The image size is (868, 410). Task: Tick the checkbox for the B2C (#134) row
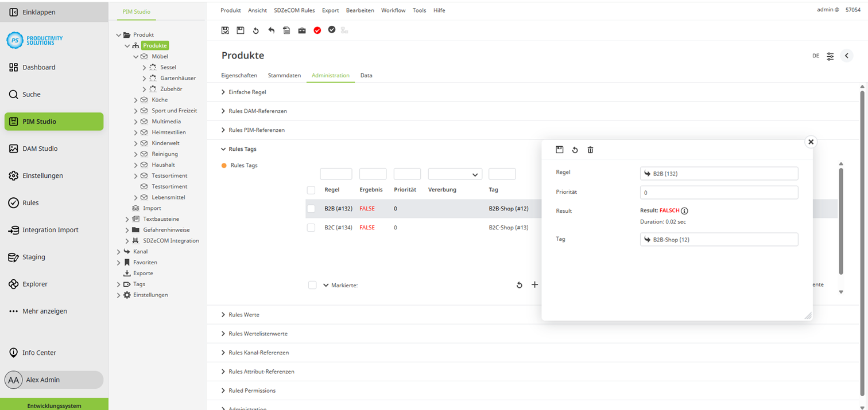coord(311,228)
